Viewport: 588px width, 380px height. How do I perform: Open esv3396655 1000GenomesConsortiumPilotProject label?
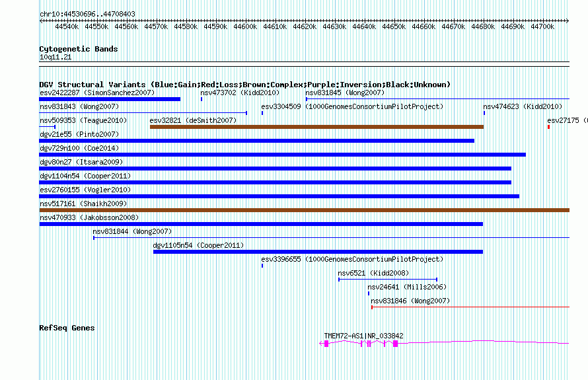(x=352, y=259)
